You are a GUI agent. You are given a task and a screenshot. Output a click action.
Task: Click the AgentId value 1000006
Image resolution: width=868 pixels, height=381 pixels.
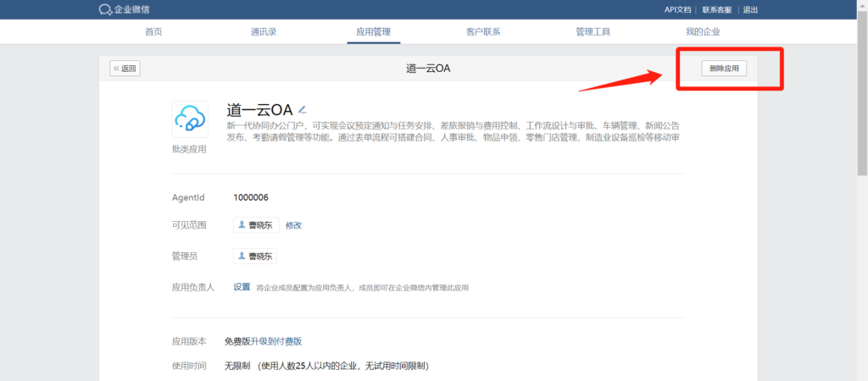tap(251, 197)
